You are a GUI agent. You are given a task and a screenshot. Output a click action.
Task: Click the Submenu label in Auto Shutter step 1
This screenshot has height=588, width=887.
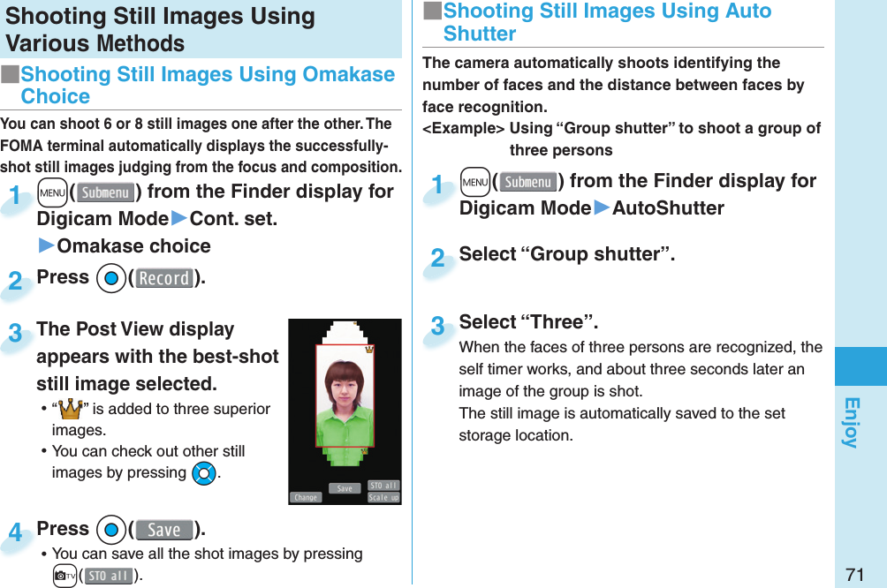[527, 182]
